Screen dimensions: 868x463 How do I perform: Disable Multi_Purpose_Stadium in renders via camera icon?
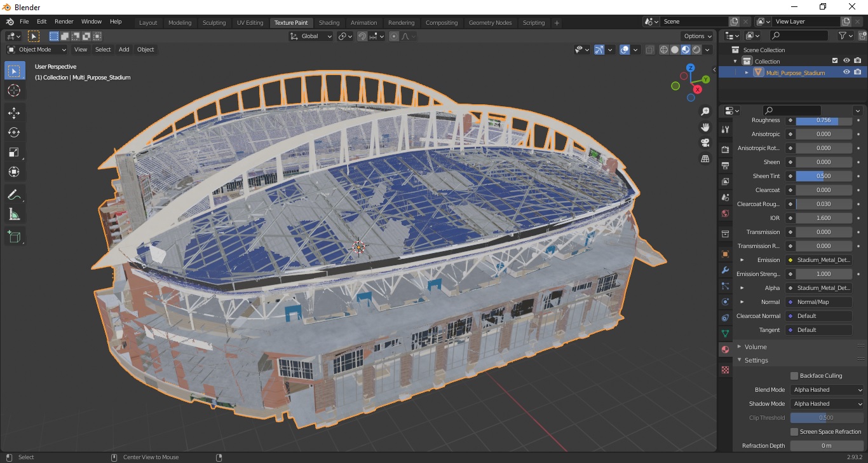[x=858, y=73]
